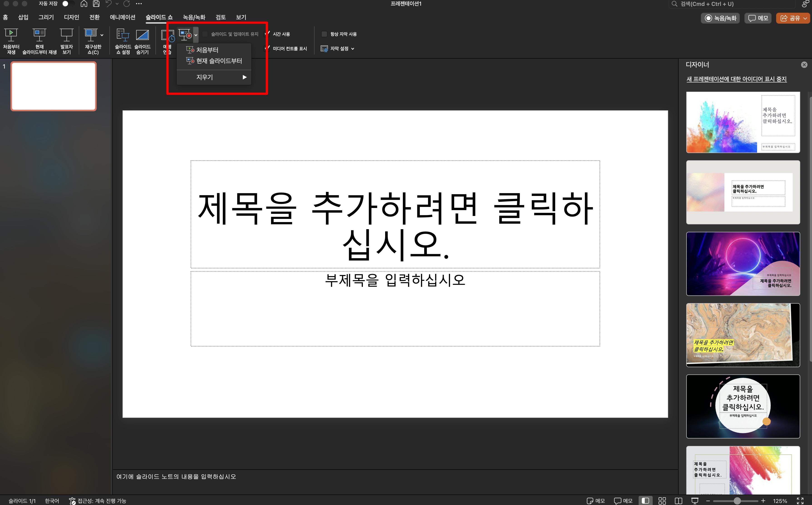Expand Custom Show (재구성한 쇼) dropdown arrow

102,35
